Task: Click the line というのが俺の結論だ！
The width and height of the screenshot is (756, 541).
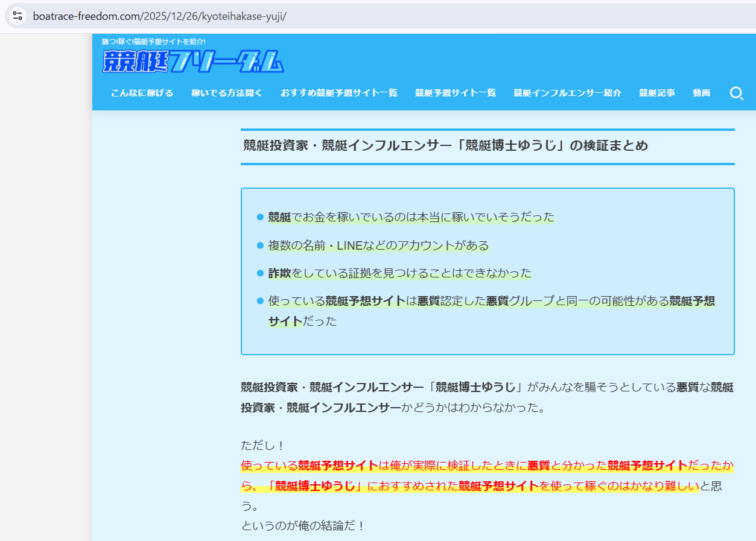Action: (x=303, y=525)
